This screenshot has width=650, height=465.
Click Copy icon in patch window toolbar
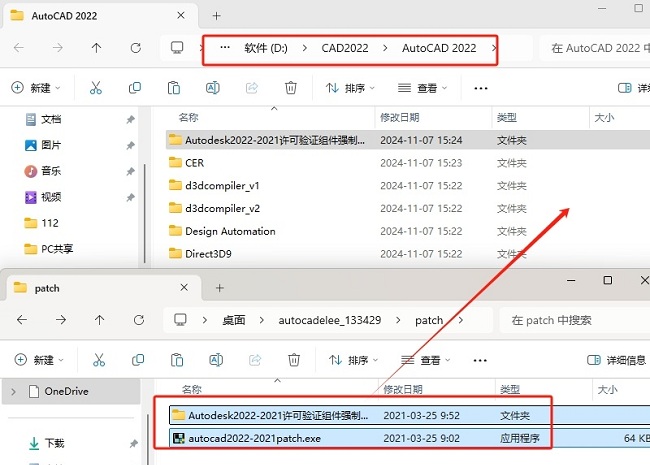pyautogui.click(x=138, y=360)
